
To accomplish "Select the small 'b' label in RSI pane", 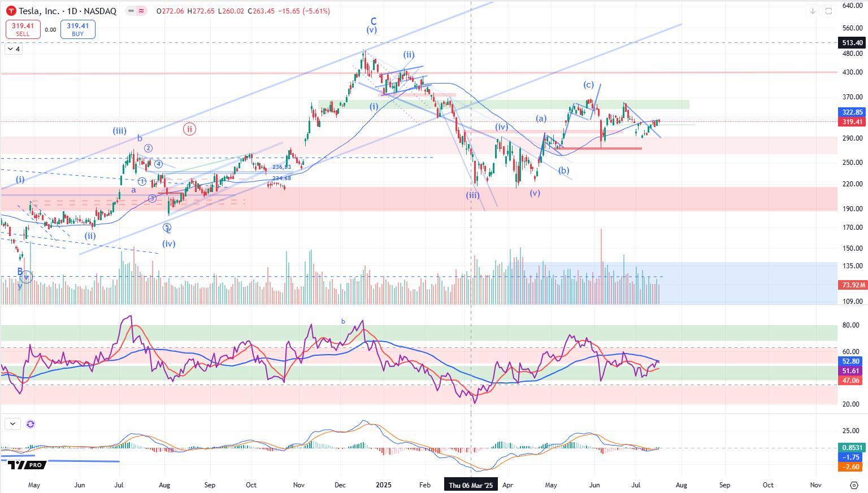I will 343,321.
